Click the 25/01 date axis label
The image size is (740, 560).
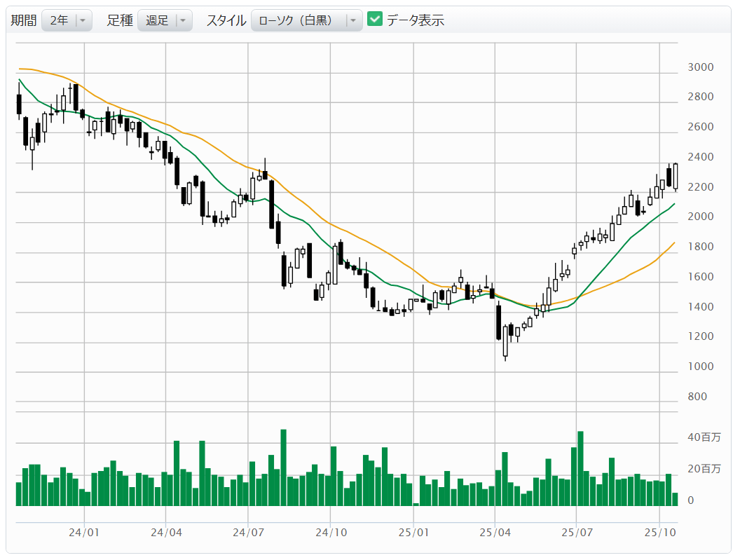(x=413, y=533)
